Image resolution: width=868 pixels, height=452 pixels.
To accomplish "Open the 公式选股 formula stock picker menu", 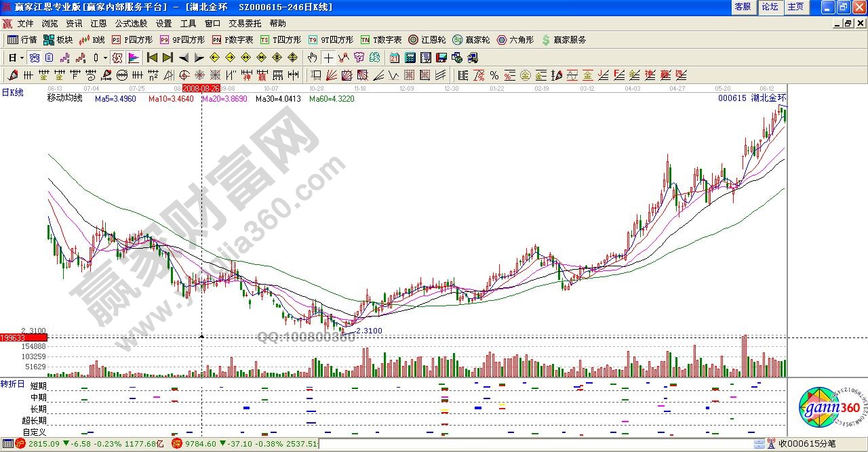I will [131, 23].
